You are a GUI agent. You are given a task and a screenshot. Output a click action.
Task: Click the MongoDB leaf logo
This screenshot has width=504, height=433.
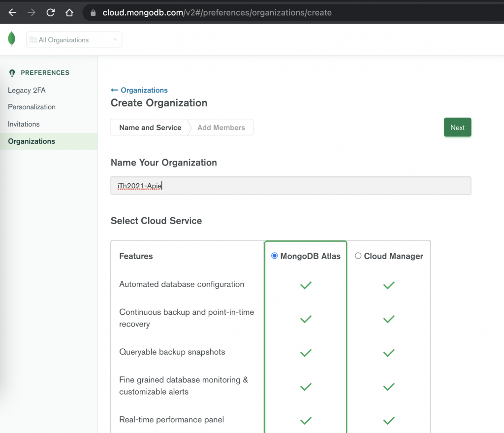pos(12,39)
